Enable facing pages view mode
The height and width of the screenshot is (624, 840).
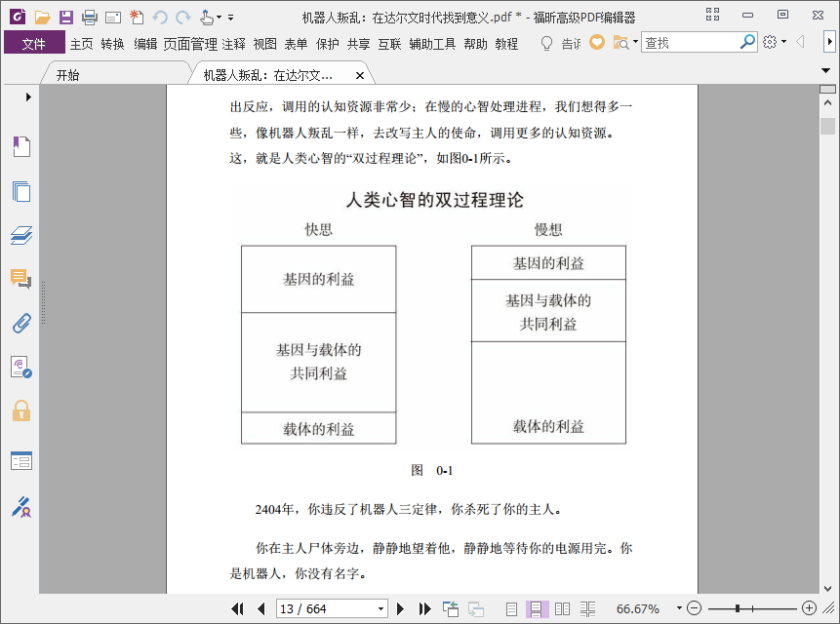563,608
